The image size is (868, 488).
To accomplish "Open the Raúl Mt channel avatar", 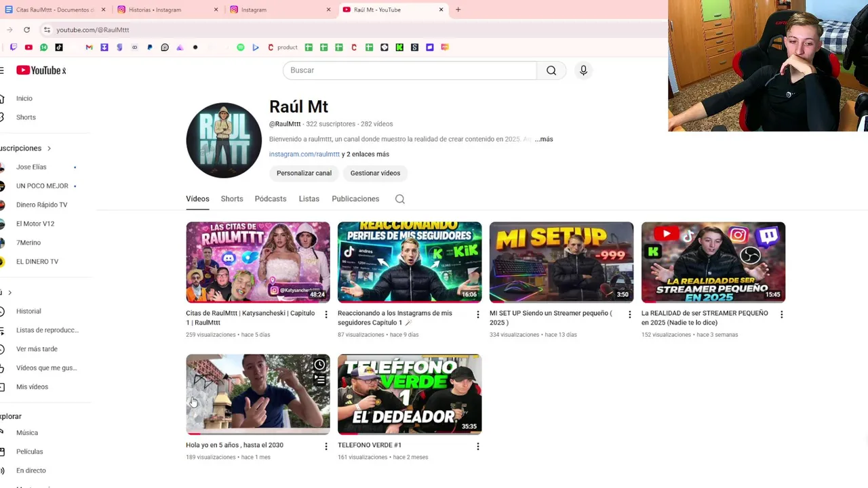I will 224,140.
